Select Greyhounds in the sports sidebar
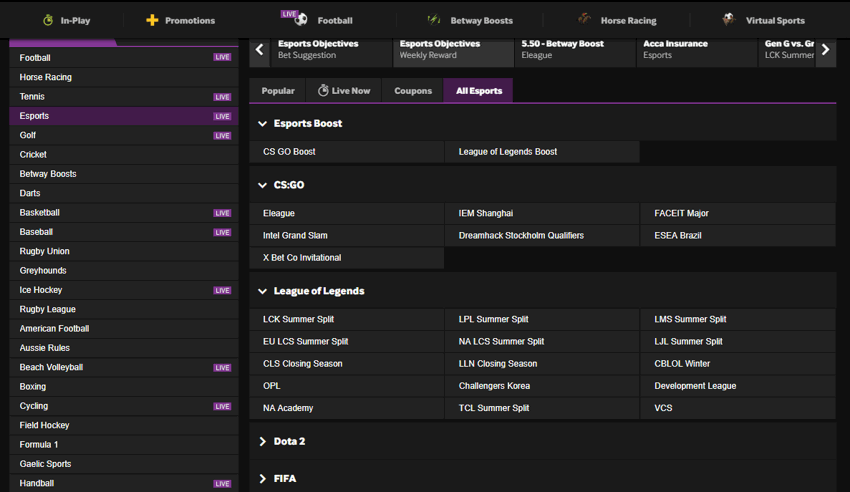 pyautogui.click(x=124, y=271)
